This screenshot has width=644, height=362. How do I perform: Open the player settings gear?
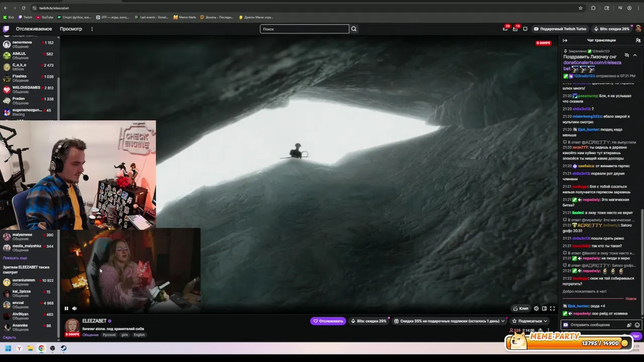coord(536,308)
